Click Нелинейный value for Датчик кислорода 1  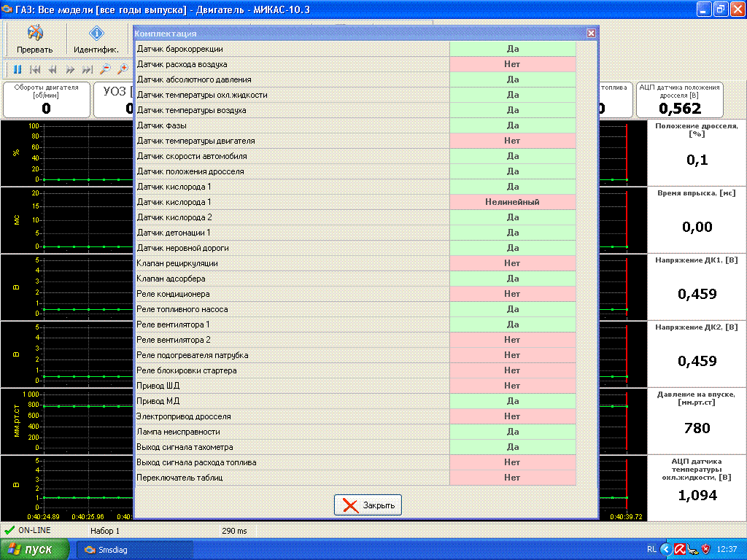click(512, 202)
